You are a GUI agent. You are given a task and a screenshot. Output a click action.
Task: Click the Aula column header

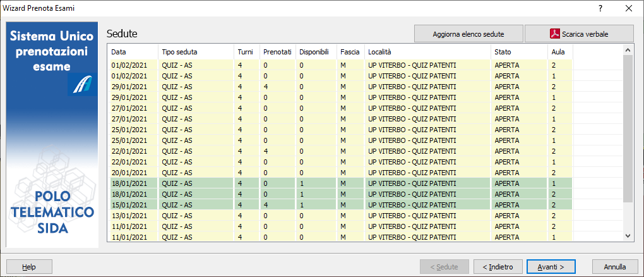tap(559, 52)
